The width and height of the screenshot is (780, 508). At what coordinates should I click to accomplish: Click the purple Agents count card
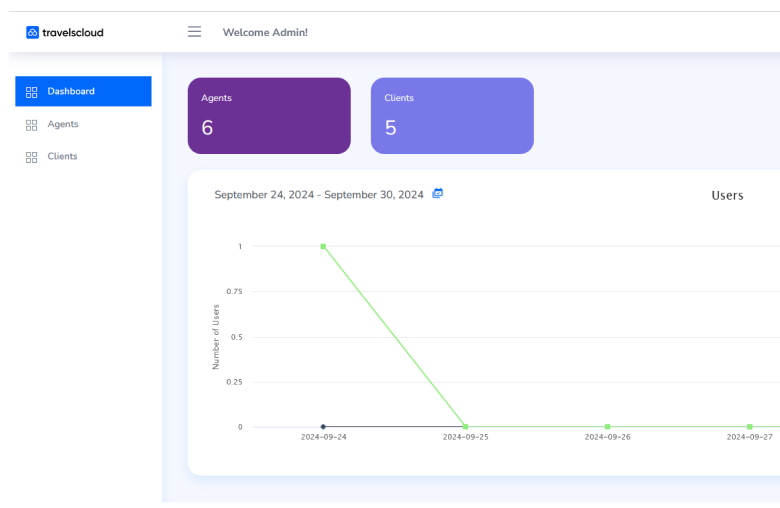click(x=269, y=116)
